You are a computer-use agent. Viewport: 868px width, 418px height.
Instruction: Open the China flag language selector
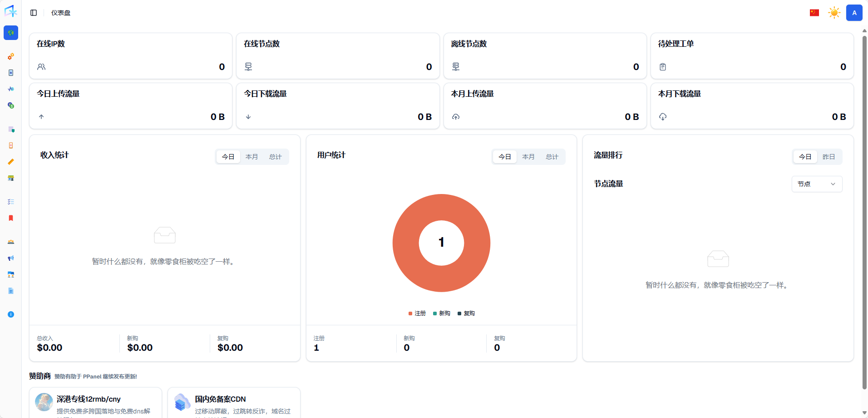tap(814, 13)
